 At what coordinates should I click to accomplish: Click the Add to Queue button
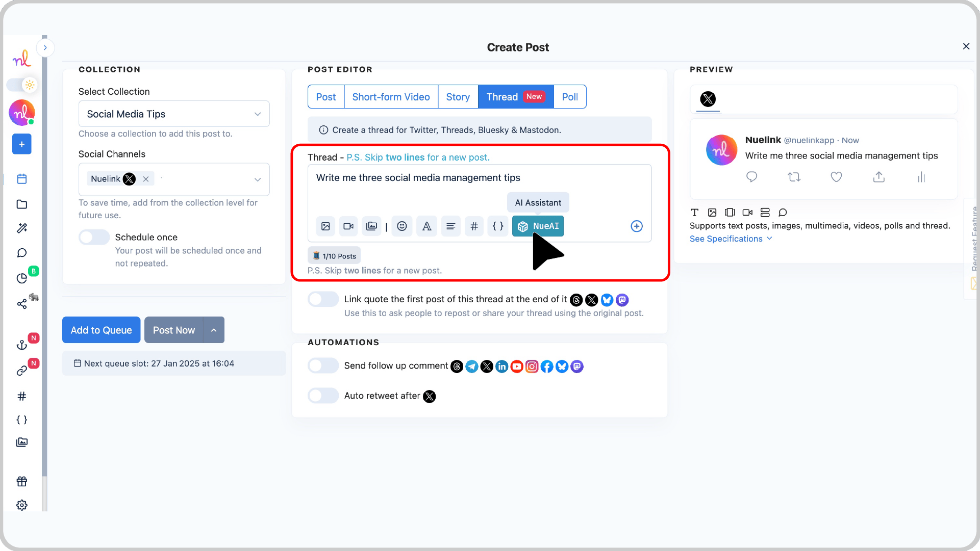pos(101,330)
